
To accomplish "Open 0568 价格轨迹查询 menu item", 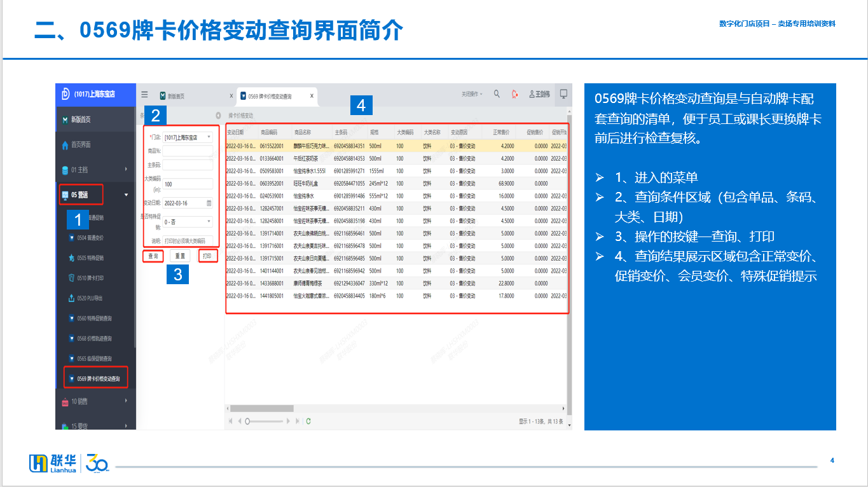I will (x=90, y=339).
